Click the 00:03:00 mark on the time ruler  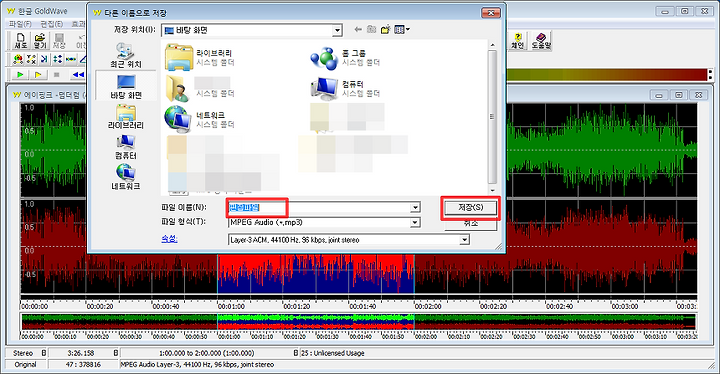point(624,306)
